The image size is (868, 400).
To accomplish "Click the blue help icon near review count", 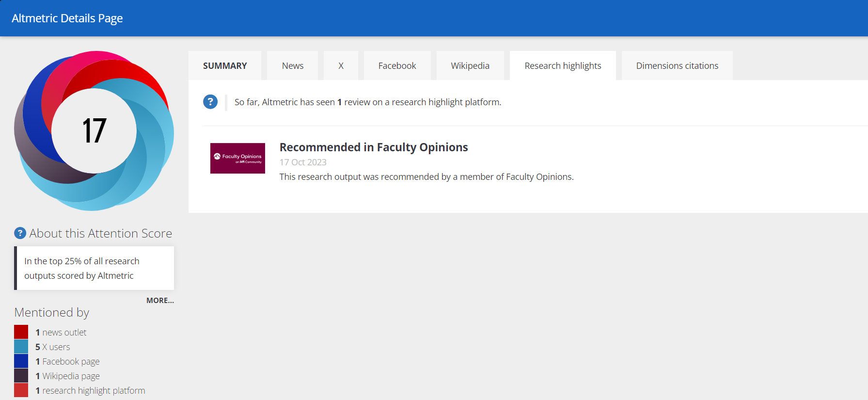I will click(x=210, y=102).
